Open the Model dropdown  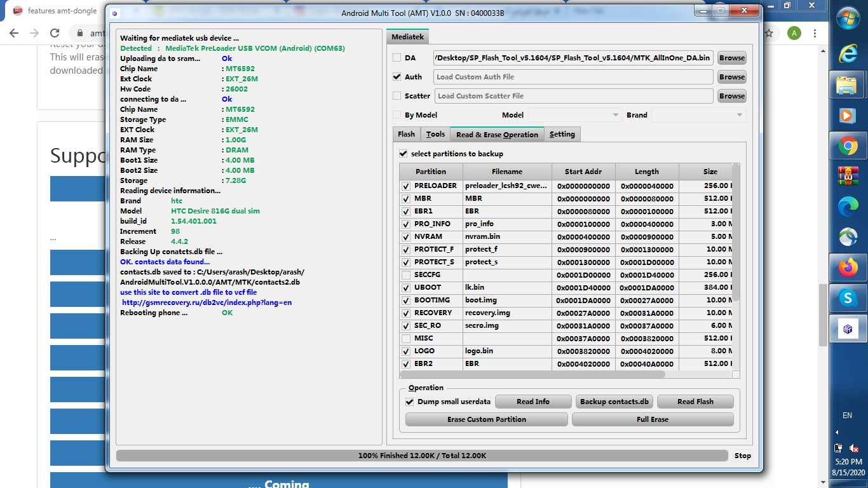[x=575, y=115]
